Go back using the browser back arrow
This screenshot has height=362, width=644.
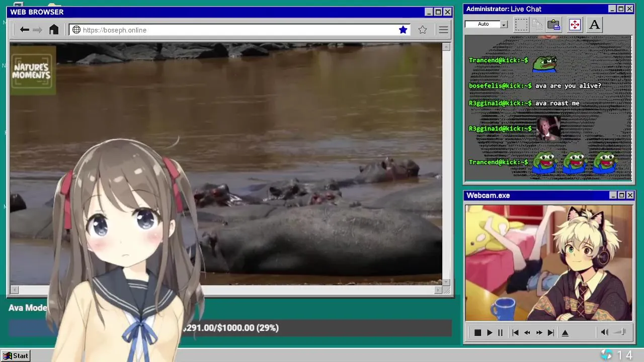coord(24,30)
